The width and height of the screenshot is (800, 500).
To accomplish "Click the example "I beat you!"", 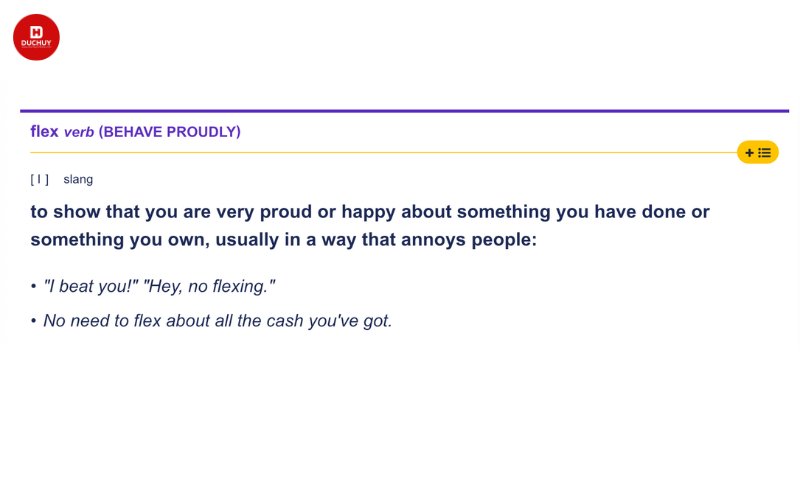I will click(91, 286).
